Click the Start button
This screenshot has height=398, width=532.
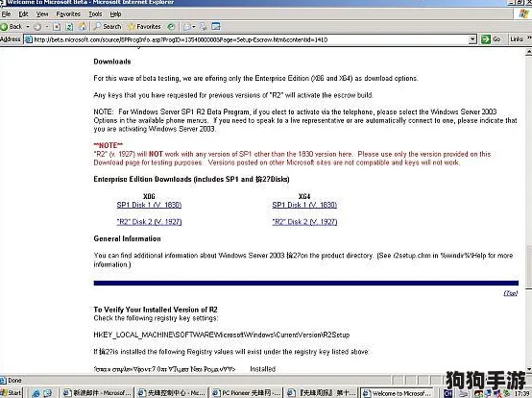[11, 392]
